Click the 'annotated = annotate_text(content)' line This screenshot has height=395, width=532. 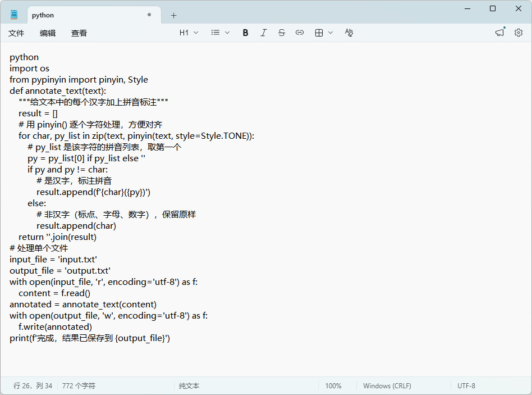pos(83,304)
